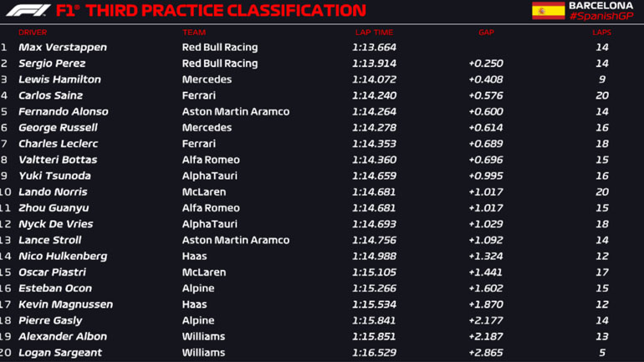Screen dimensions: 644x362
Task: Click the GAP column header
Action: (486, 33)
